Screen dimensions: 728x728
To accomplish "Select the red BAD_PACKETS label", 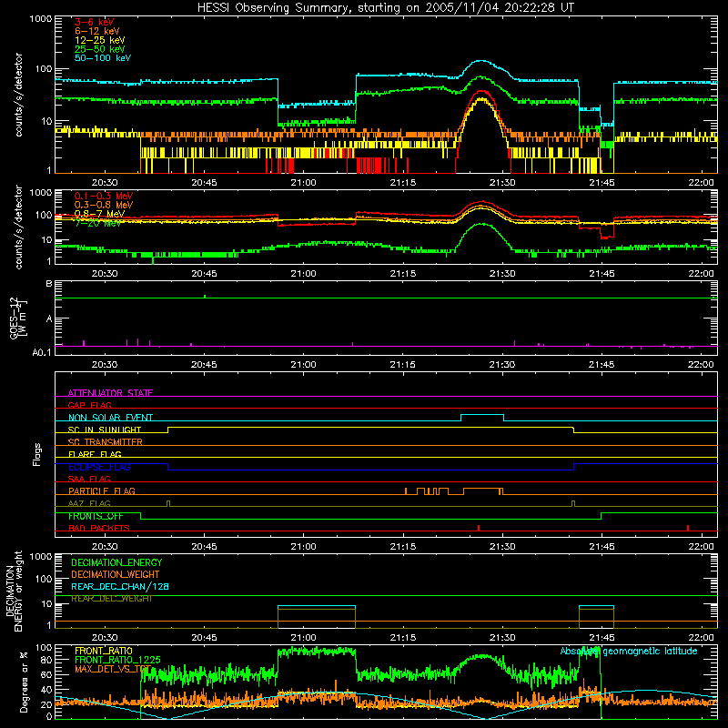I will pos(99,528).
